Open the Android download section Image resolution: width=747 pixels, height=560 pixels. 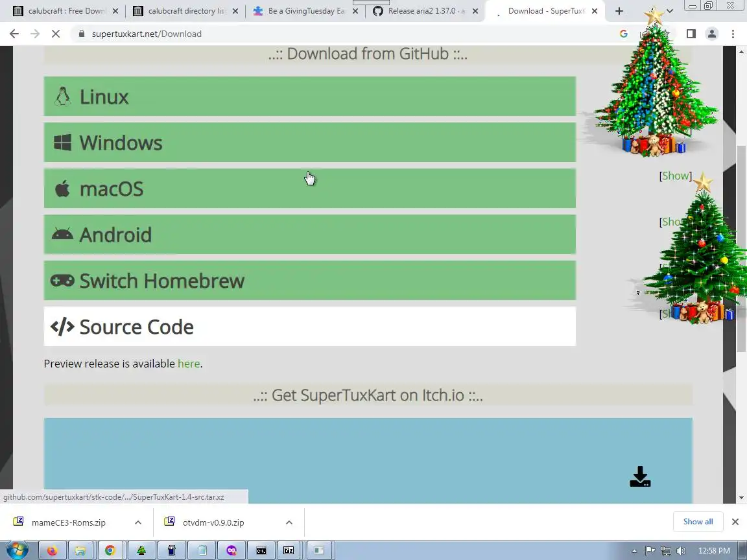click(x=310, y=234)
